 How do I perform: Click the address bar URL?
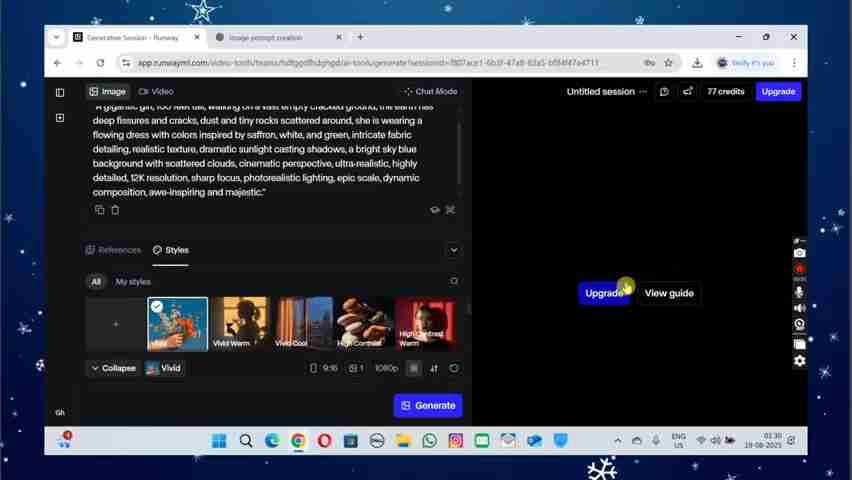point(368,63)
